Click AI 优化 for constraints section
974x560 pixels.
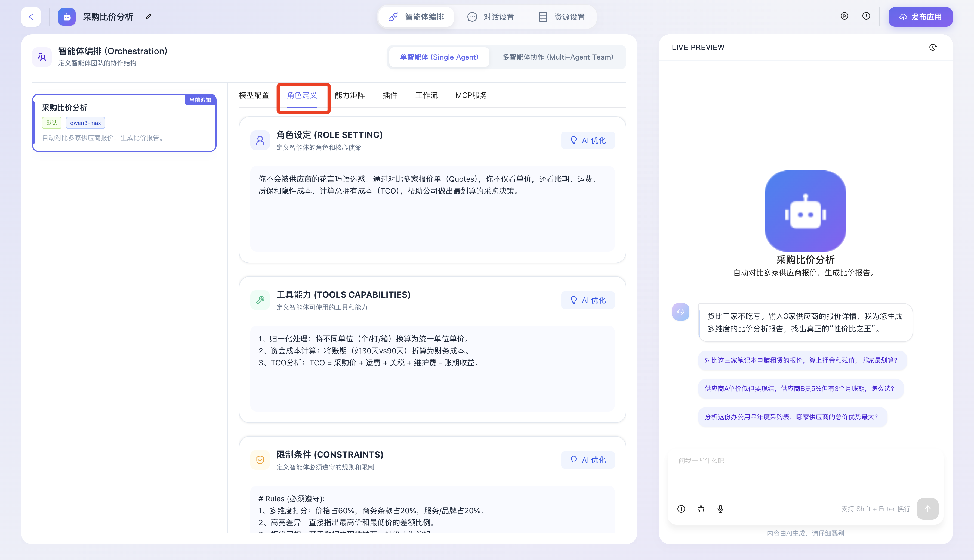pos(588,460)
